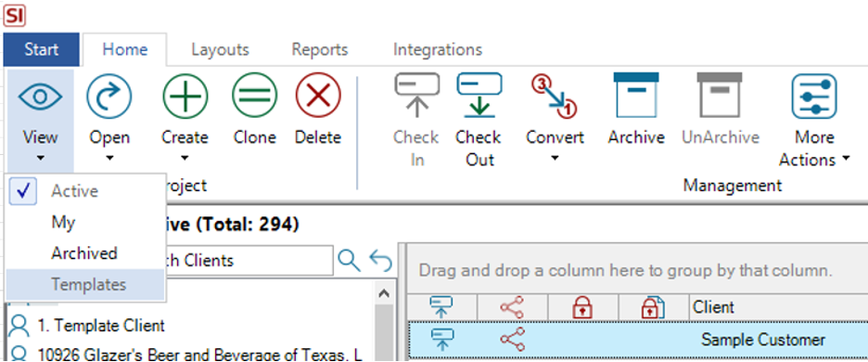
Task: Expand the Convert dropdown arrow
Action: pyautogui.click(x=555, y=158)
